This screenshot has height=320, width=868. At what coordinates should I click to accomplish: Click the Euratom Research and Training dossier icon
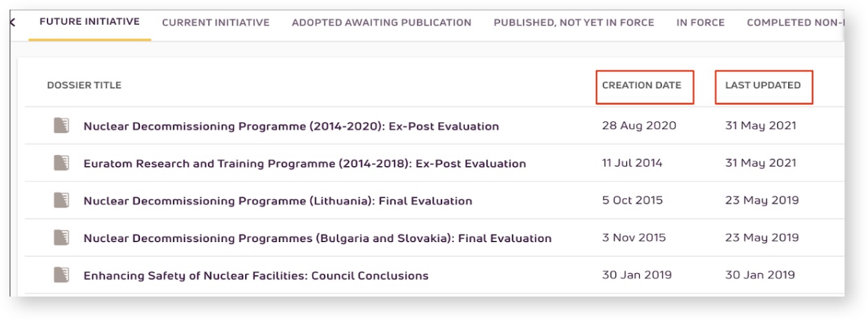click(x=62, y=163)
